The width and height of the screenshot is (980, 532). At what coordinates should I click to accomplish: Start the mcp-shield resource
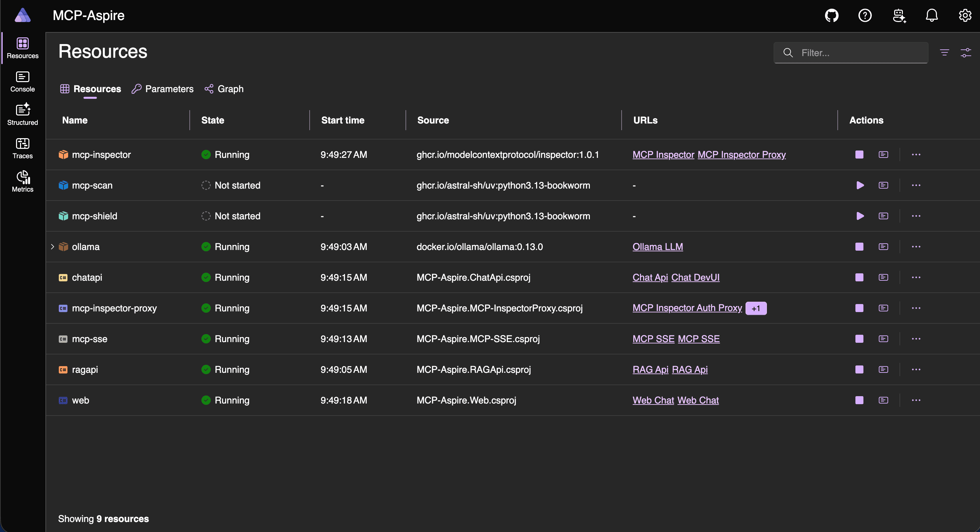click(x=859, y=216)
